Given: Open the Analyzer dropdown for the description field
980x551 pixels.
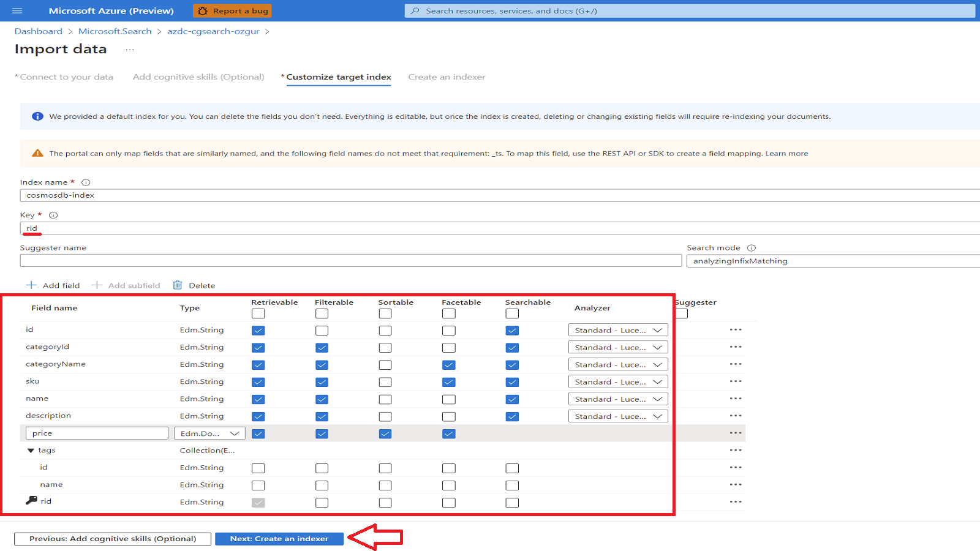Looking at the screenshot, I should click(617, 416).
